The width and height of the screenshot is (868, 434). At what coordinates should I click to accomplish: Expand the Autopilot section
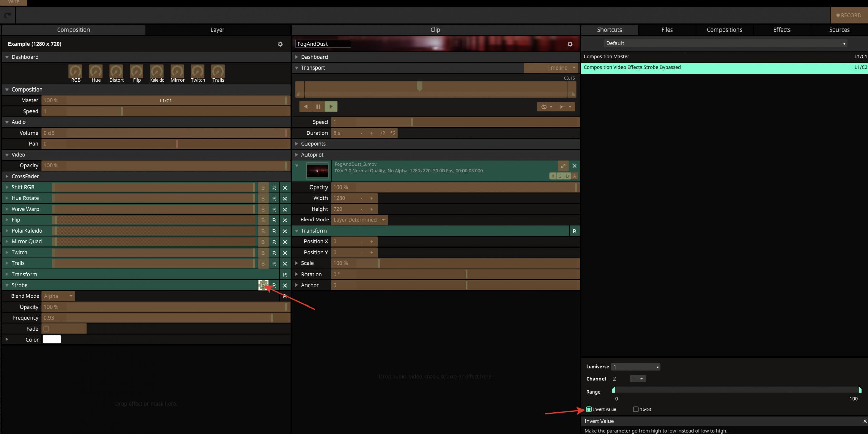[296, 155]
